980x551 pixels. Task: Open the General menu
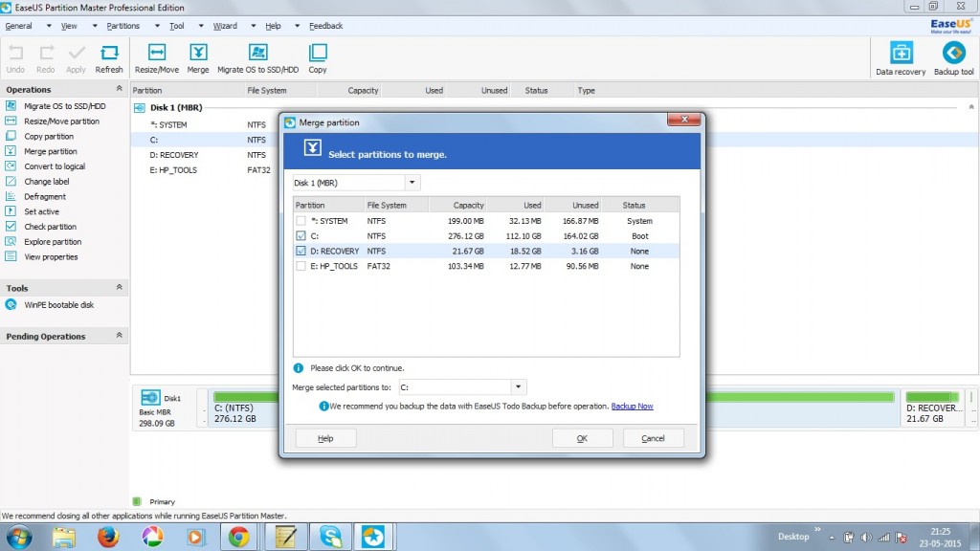(19, 26)
